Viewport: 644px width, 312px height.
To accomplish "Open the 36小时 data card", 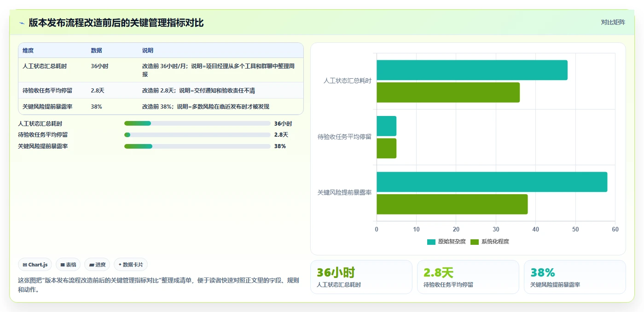I will click(361, 277).
